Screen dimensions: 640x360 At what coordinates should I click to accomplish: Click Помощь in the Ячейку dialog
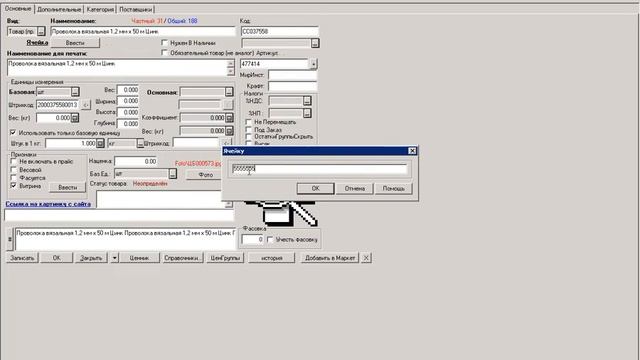click(x=393, y=189)
